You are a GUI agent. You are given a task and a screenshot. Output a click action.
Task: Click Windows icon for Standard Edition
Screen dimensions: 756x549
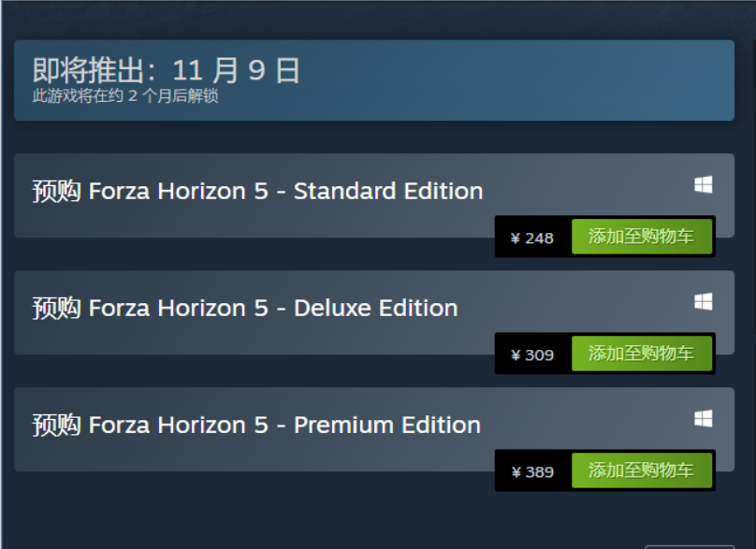coord(704,184)
